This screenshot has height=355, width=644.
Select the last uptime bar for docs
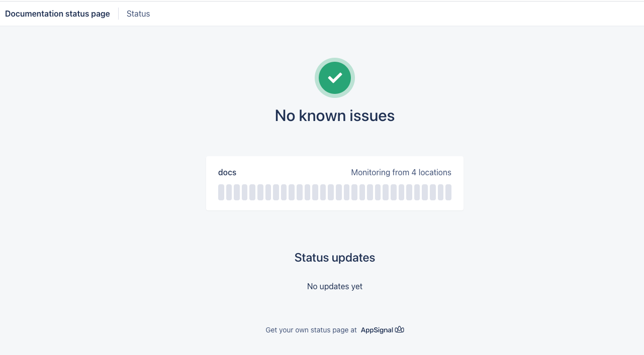448,192
